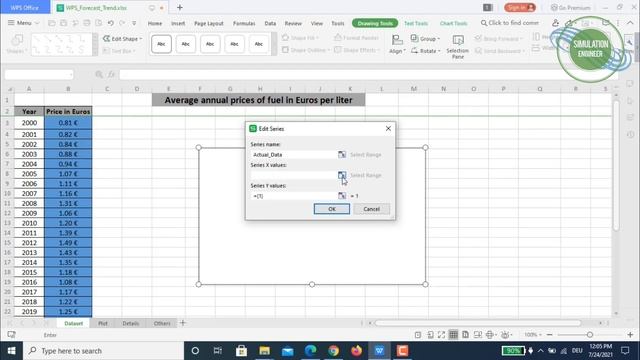Switch to the Text Tools tab

(x=416, y=23)
